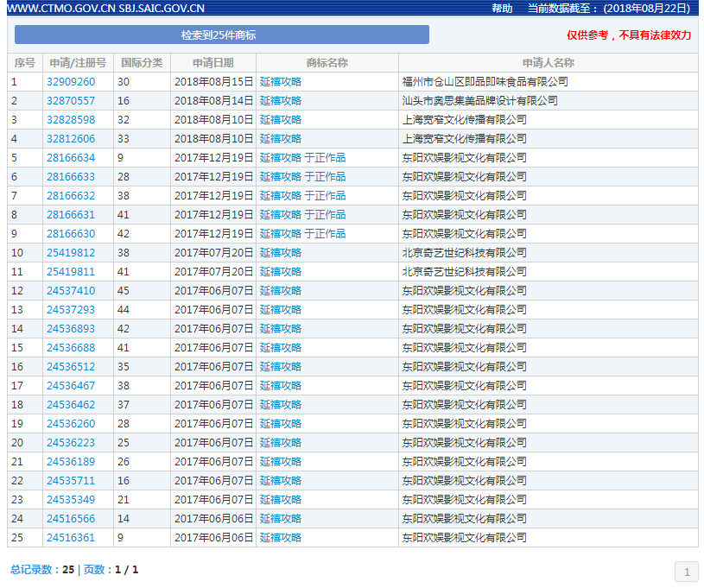Screen dimensions: 704x588
Task: Click the 国际分类 column header
Action: click(x=142, y=62)
